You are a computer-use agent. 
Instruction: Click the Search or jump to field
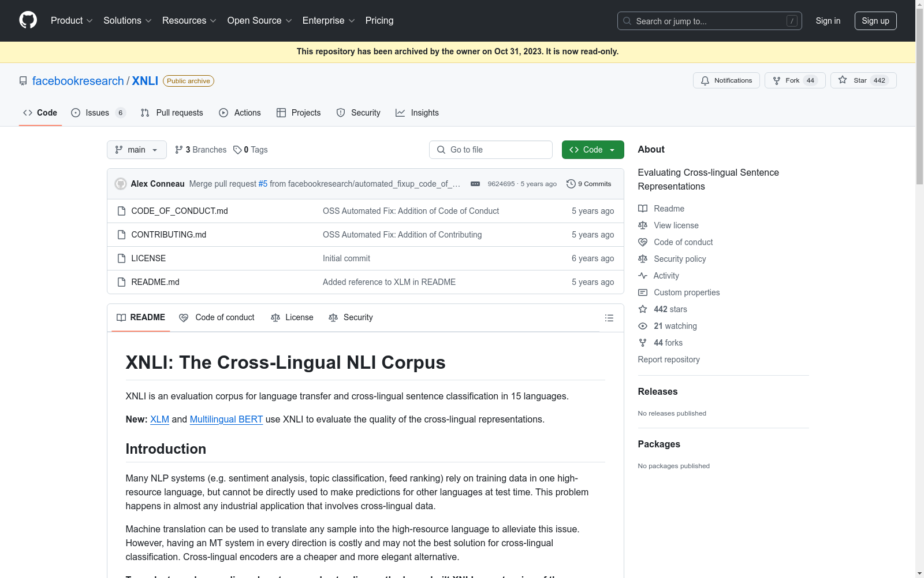coord(710,21)
